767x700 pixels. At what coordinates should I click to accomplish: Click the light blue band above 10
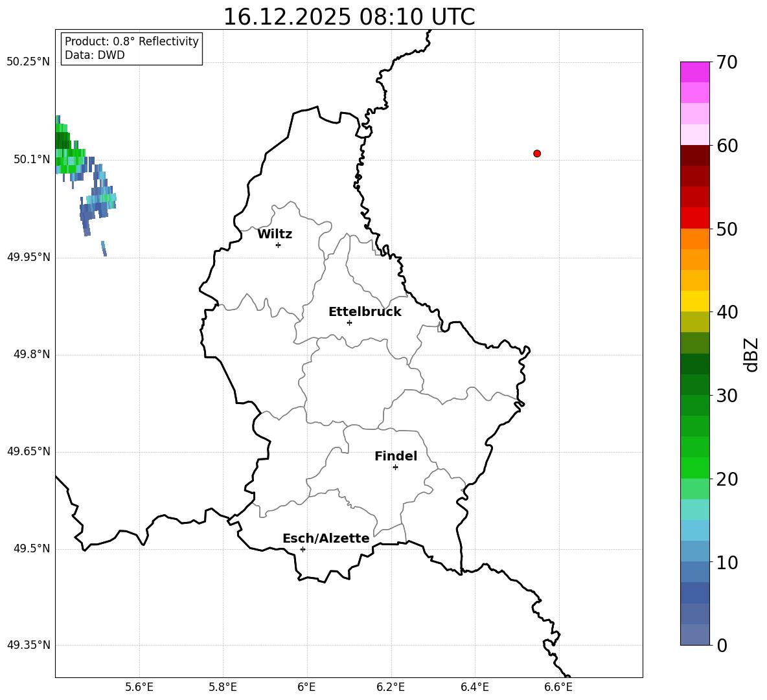pyautogui.click(x=695, y=551)
